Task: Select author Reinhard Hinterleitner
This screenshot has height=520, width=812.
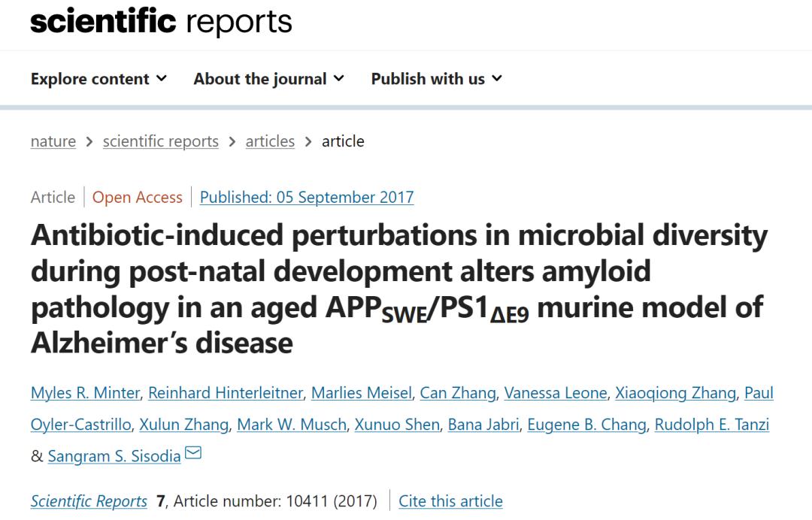Action: (225, 393)
